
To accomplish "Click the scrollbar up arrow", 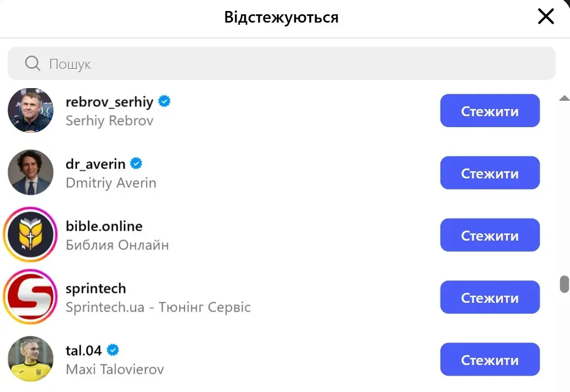I will point(564,99).
